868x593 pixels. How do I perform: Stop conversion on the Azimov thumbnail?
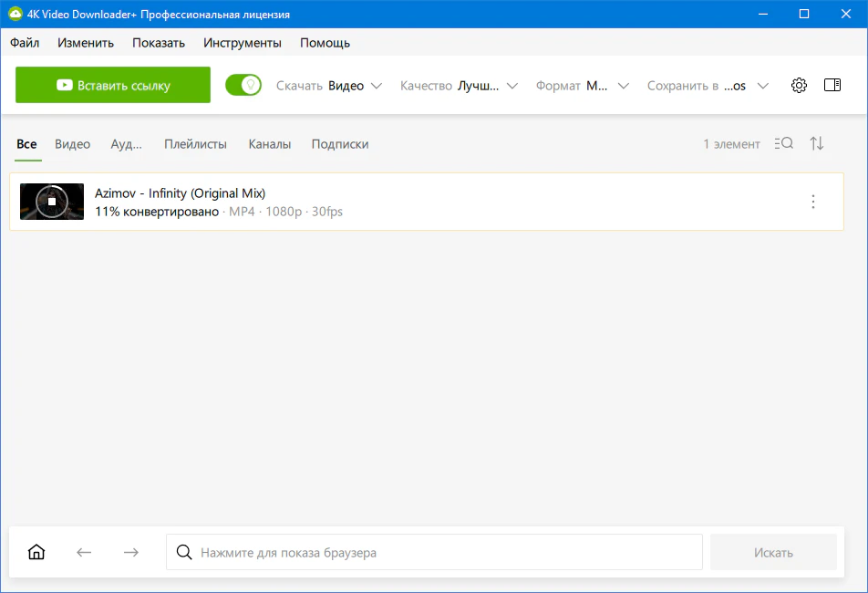point(52,202)
